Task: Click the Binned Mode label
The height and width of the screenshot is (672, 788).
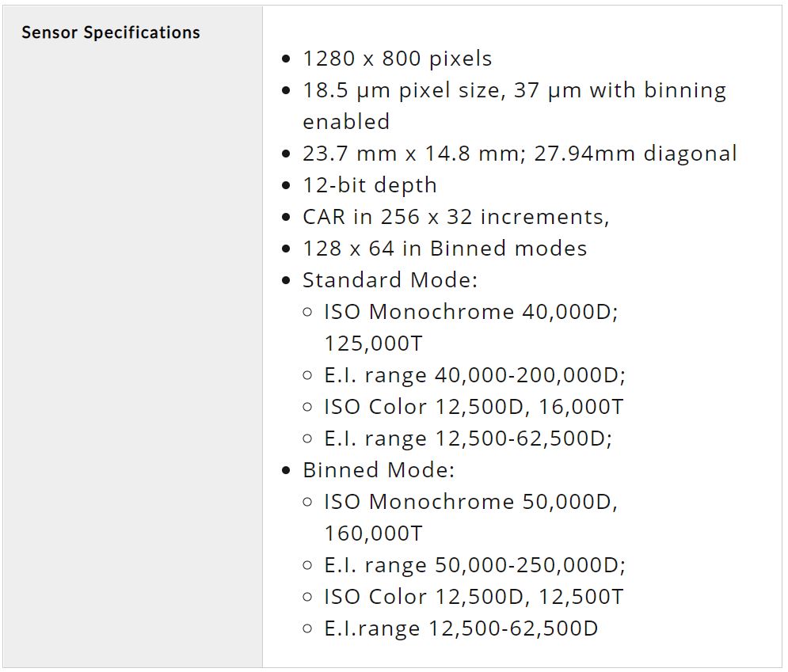Action: pyautogui.click(x=379, y=470)
